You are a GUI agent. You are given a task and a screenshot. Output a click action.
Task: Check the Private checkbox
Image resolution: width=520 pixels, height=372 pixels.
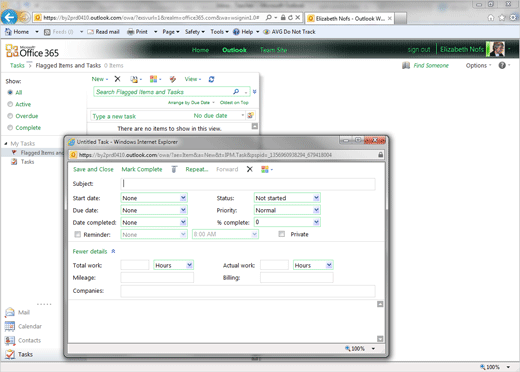pos(282,234)
